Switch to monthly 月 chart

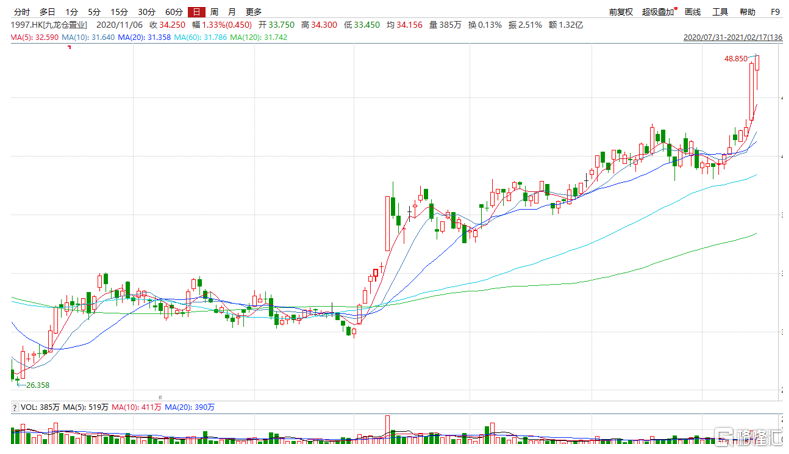tap(231, 12)
